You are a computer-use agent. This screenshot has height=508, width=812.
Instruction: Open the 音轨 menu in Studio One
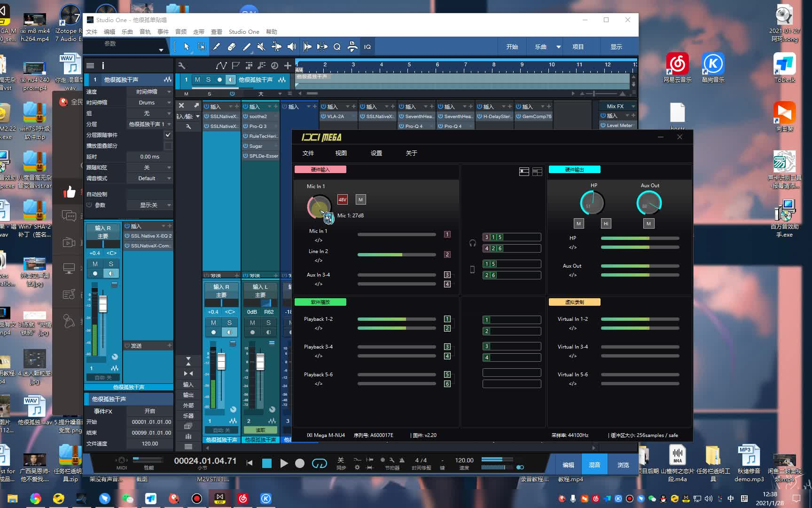point(145,32)
